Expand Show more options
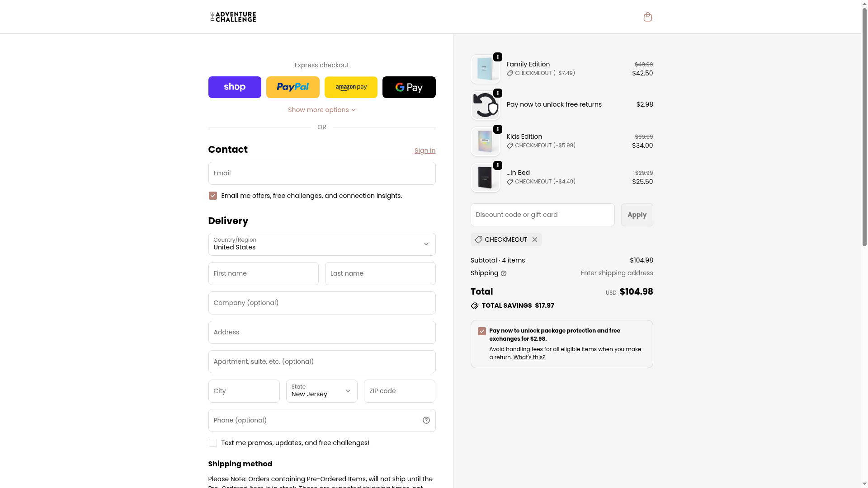Image resolution: width=868 pixels, height=488 pixels. coord(321,110)
